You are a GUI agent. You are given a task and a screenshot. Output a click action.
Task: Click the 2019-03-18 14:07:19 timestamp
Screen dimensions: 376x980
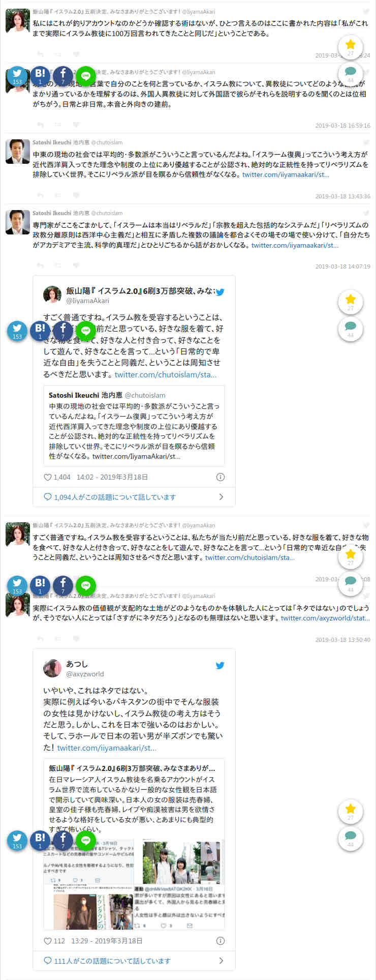point(342,266)
